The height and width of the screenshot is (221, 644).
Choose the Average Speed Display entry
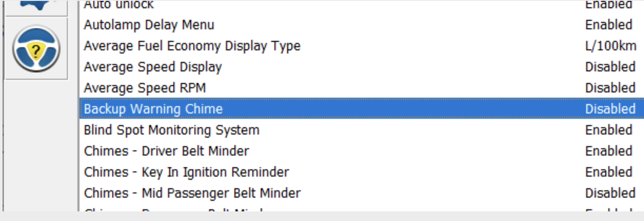tap(362, 67)
